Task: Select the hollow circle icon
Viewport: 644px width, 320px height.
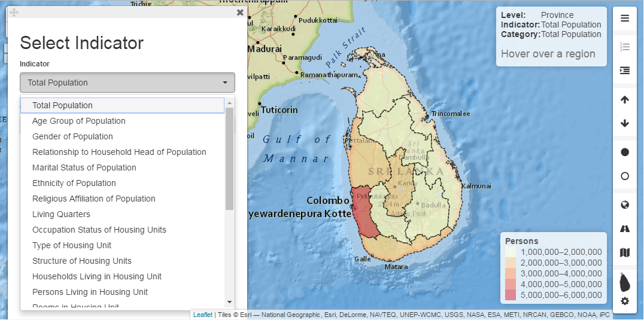Action: (x=625, y=176)
